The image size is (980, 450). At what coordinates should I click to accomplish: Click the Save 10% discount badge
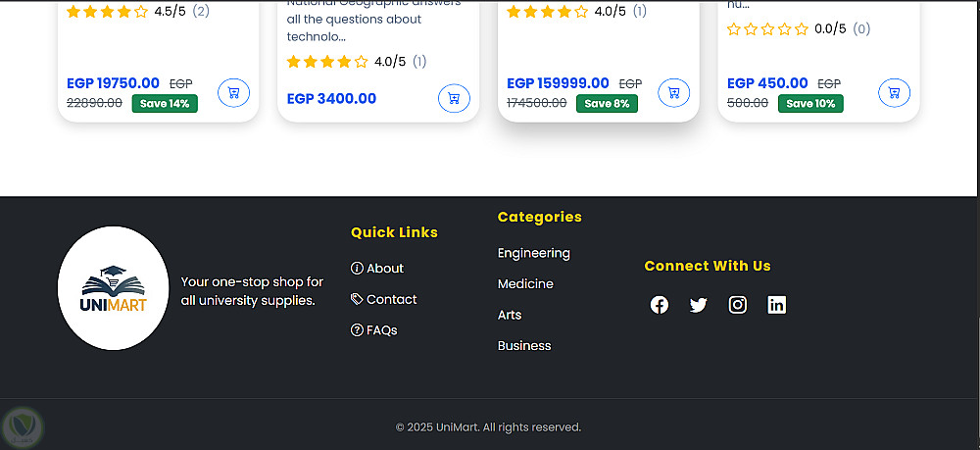coord(810,104)
